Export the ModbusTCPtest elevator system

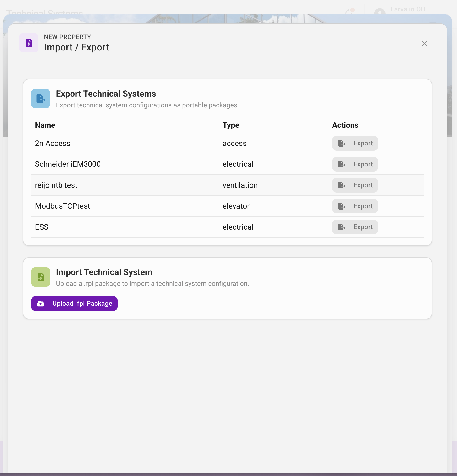[x=355, y=206]
